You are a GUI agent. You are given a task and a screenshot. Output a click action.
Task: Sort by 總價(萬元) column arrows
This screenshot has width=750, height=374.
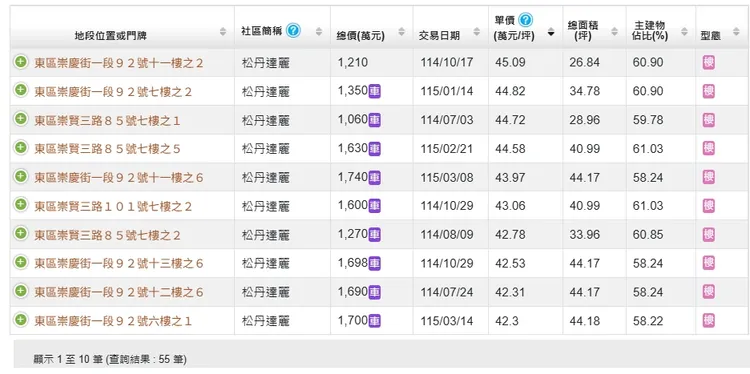[402, 32]
